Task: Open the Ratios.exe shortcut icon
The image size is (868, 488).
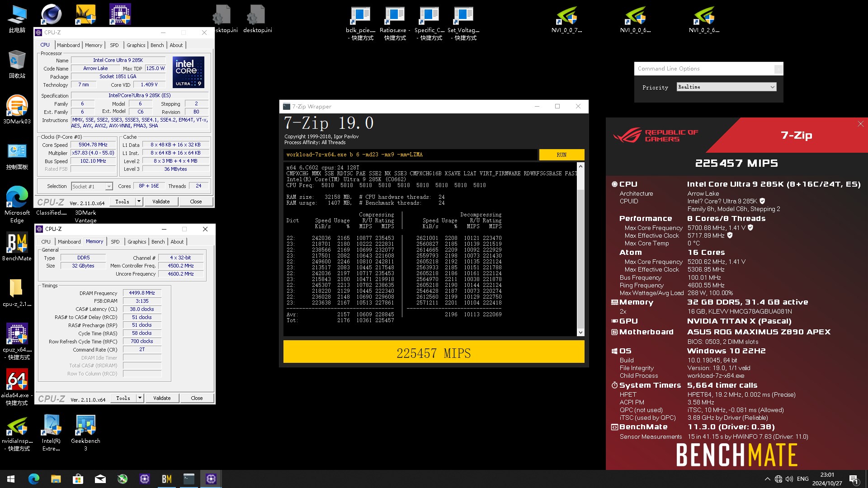Action: (x=395, y=23)
